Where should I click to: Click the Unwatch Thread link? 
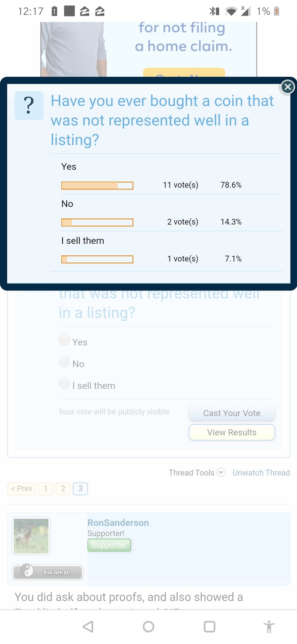tap(261, 473)
